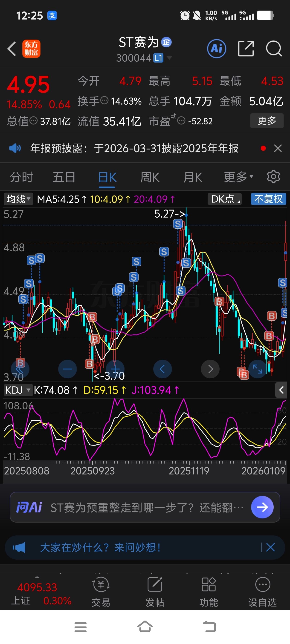This screenshot has height=644, width=290.
Task: Tap the announcement speaker icon
Action: [15, 148]
